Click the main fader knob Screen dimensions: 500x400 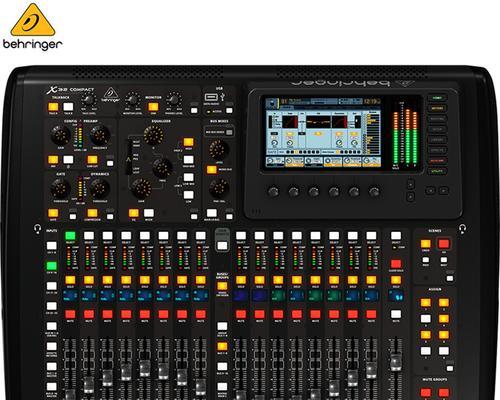pyautogui.click(x=396, y=362)
